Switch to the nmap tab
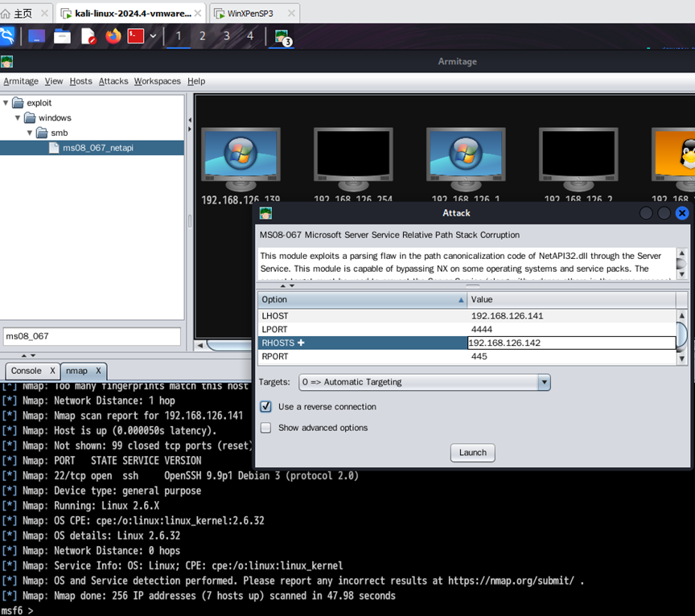 [x=76, y=371]
